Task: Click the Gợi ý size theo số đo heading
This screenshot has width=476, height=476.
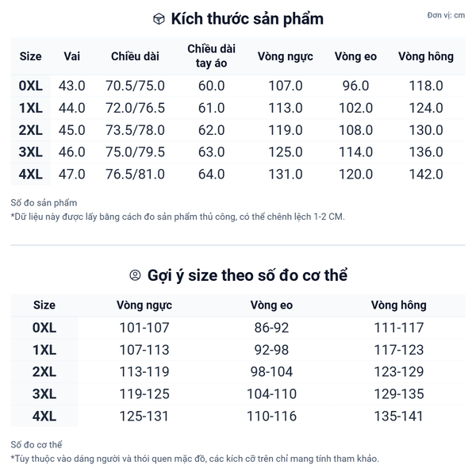Action: [x=247, y=275]
